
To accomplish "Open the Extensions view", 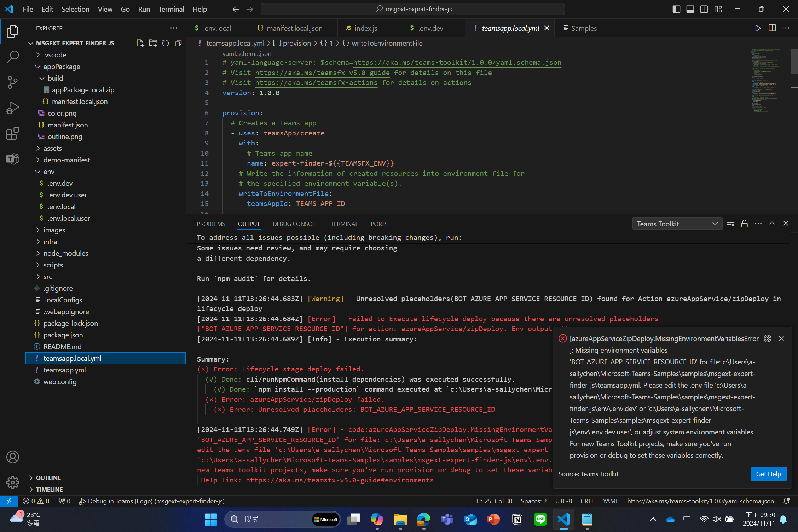I will 12,133.
